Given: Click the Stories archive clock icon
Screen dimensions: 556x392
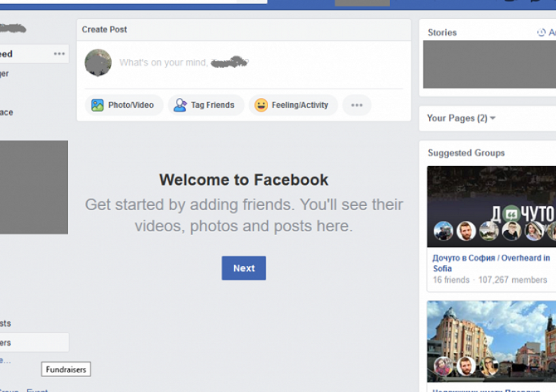Looking at the screenshot, I should 541,33.
